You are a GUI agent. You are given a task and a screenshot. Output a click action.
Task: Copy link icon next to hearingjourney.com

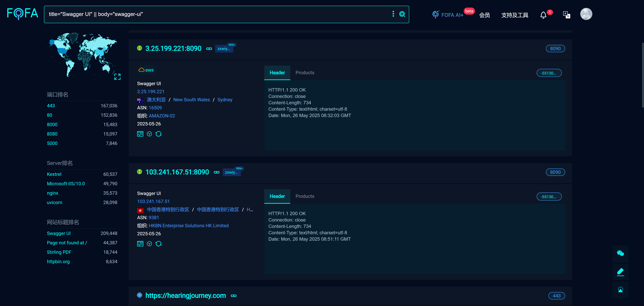[233, 296]
